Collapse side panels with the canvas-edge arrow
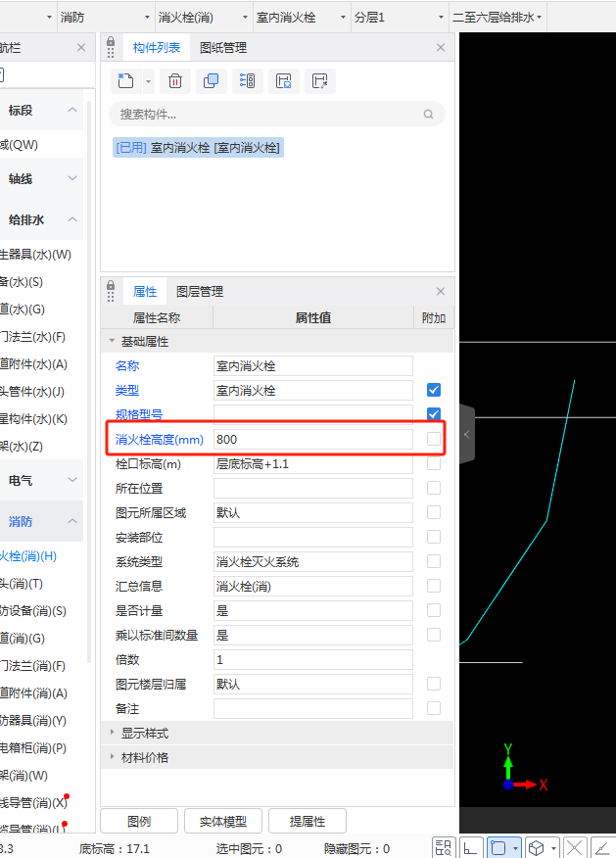 (x=466, y=435)
